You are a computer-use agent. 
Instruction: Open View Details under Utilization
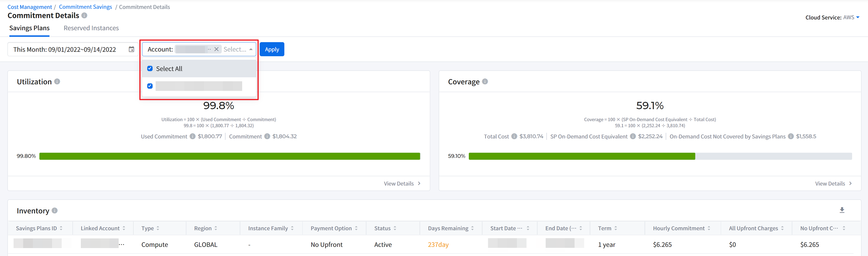(402, 184)
